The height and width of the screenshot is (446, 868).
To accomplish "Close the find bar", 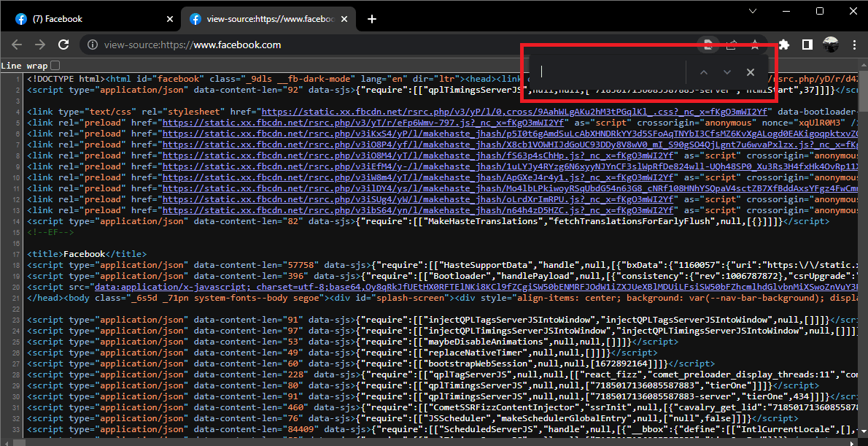I will (x=751, y=72).
